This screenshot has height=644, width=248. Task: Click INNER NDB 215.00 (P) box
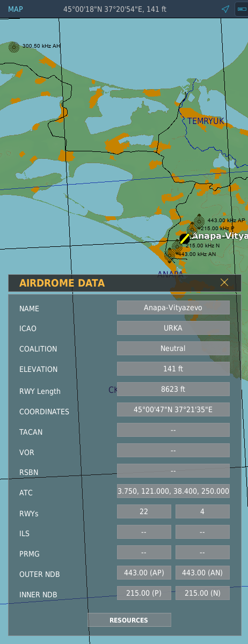(144, 593)
